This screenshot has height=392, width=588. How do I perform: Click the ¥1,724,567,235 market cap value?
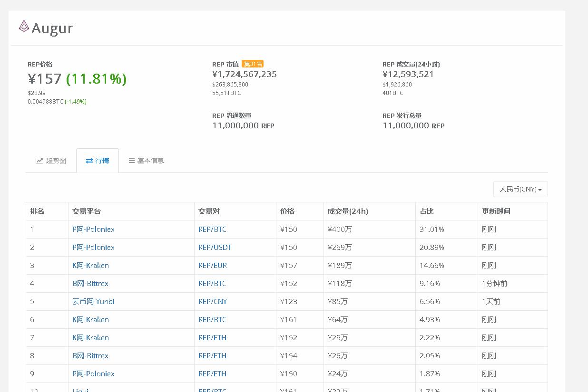245,74
